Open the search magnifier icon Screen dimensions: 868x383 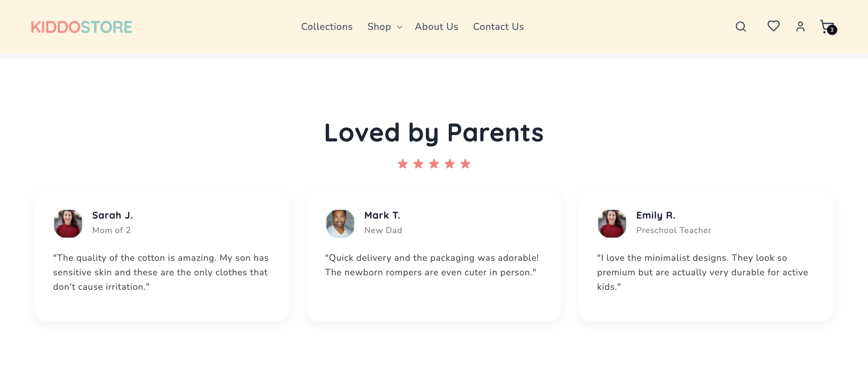(x=741, y=26)
